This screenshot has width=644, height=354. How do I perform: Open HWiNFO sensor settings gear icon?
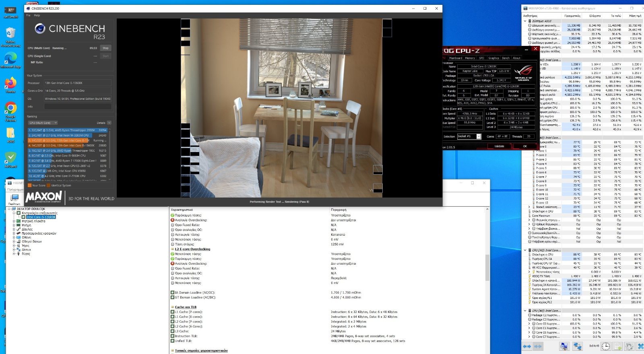(x=629, y=346)
